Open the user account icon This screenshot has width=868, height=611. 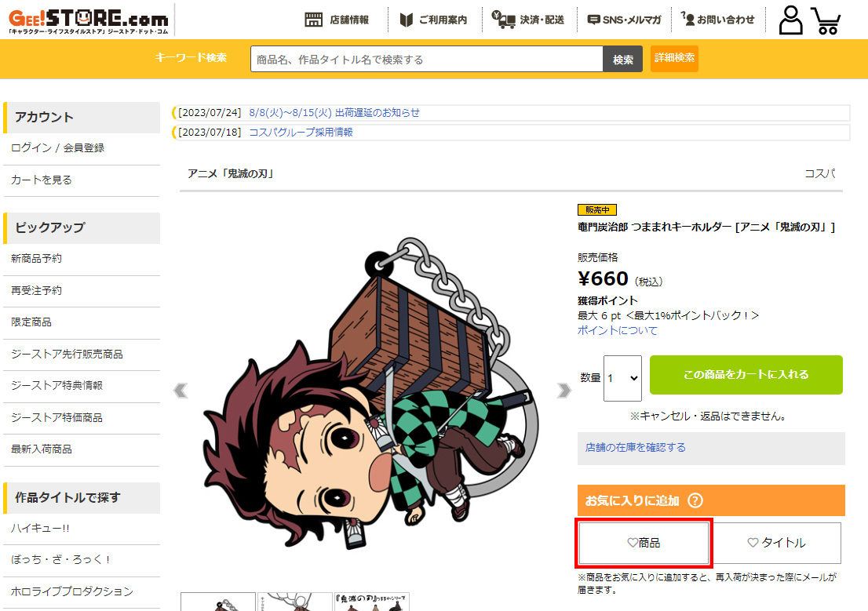click(790, 20)
